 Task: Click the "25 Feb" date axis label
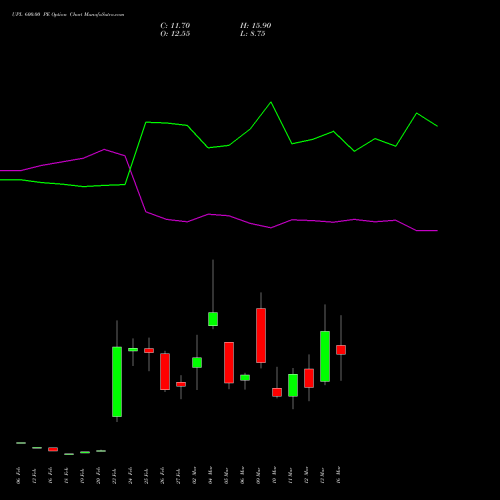click(146, 475)
